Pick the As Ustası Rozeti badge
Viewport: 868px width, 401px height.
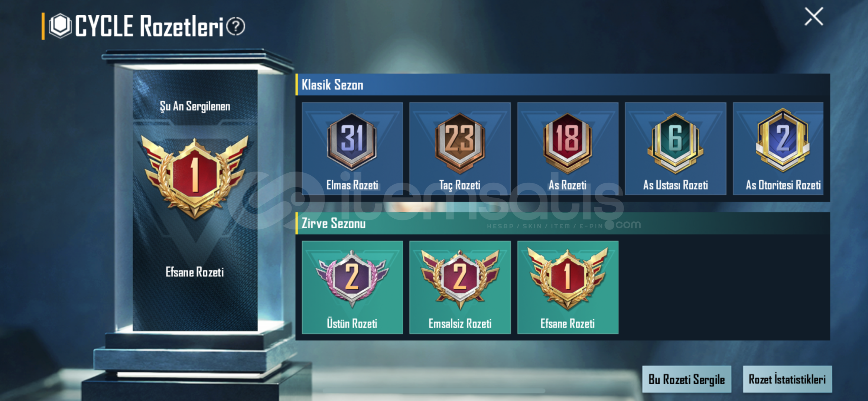pyautogui.click(x=675, y=149)
